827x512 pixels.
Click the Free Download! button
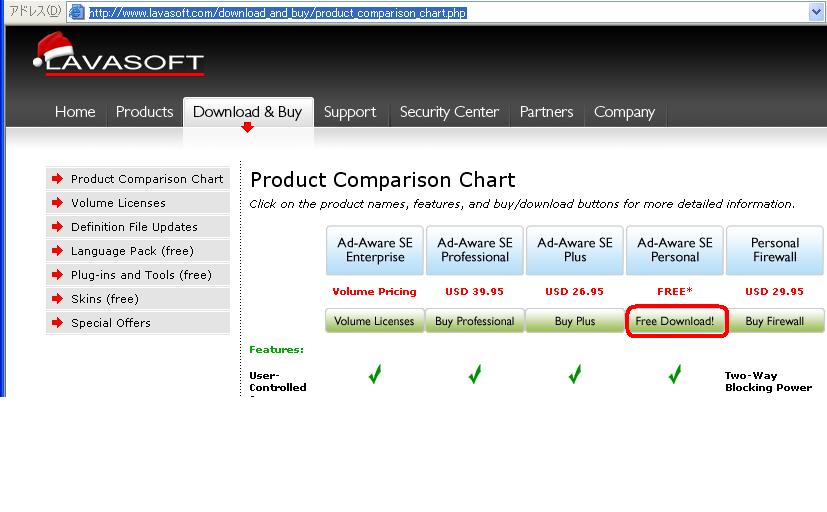pyautogui.click(x=675, y=321)
